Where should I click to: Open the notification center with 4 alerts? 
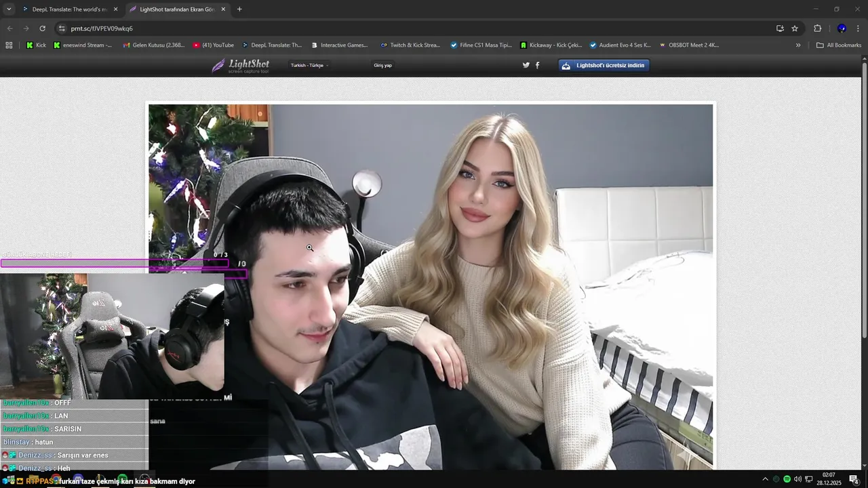coord(854,479)
